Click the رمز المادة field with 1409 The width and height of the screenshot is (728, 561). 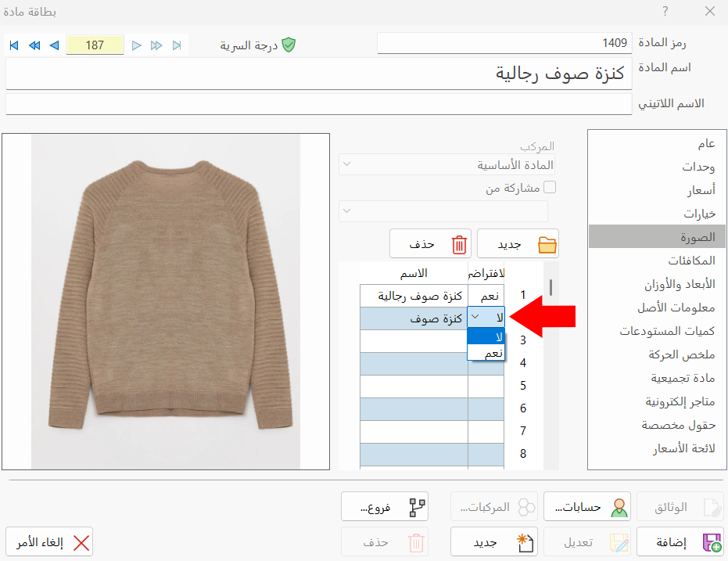[504, 43]
